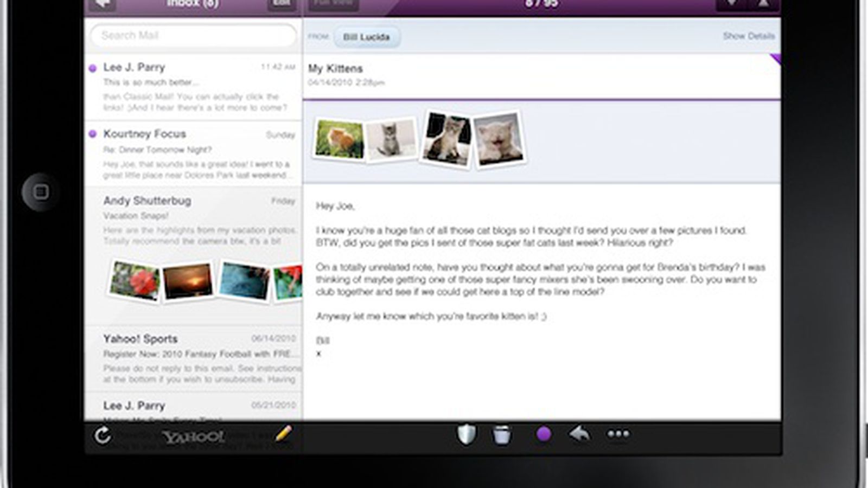868x488 pixels.
Task: Go to the next message with down arrow
Action: click(x=732, y=4)
